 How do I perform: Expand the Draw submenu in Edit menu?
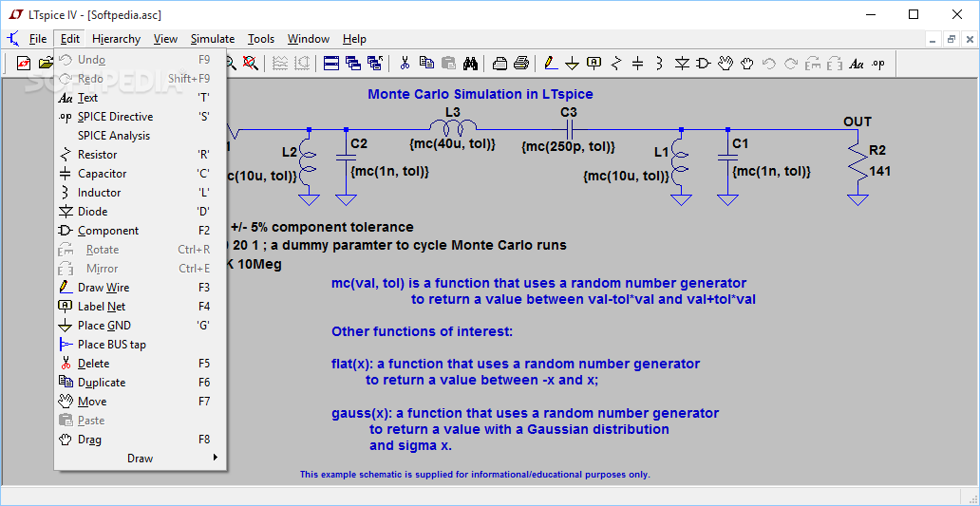point(140,459)
